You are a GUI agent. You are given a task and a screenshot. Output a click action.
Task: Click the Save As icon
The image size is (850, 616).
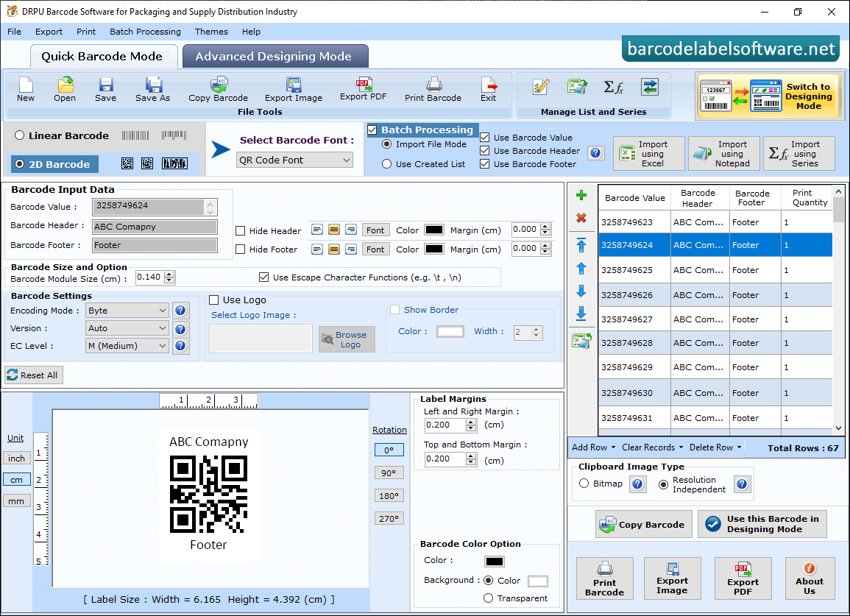point(153,85)
